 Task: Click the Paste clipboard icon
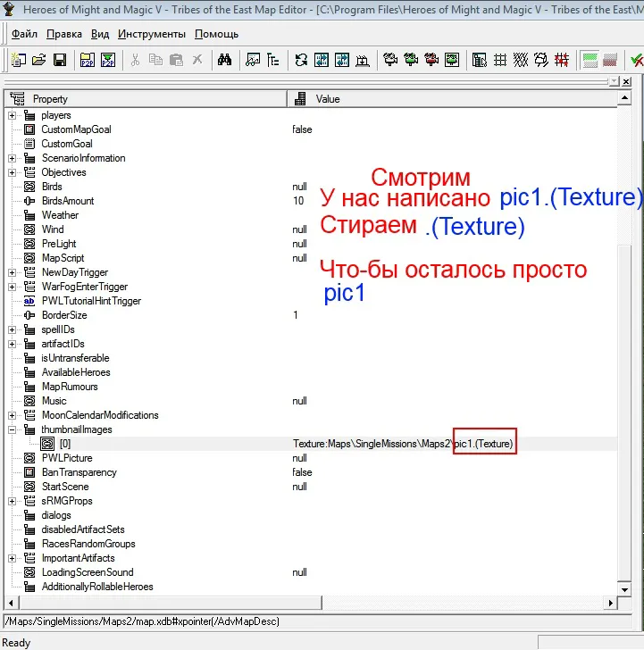(x=177, y=61)
